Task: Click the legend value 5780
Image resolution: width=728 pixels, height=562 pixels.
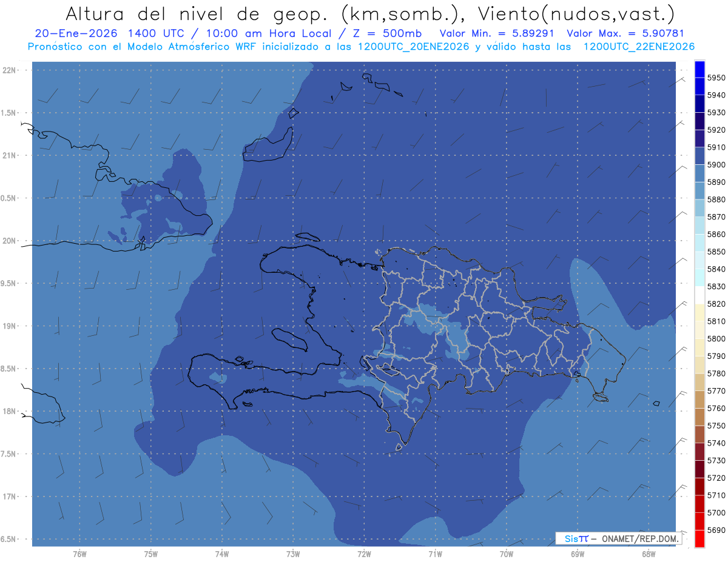Action: point(716,373)
